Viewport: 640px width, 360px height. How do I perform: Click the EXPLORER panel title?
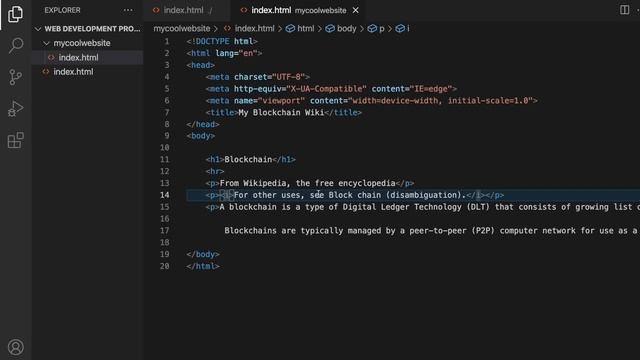point(62,10)
